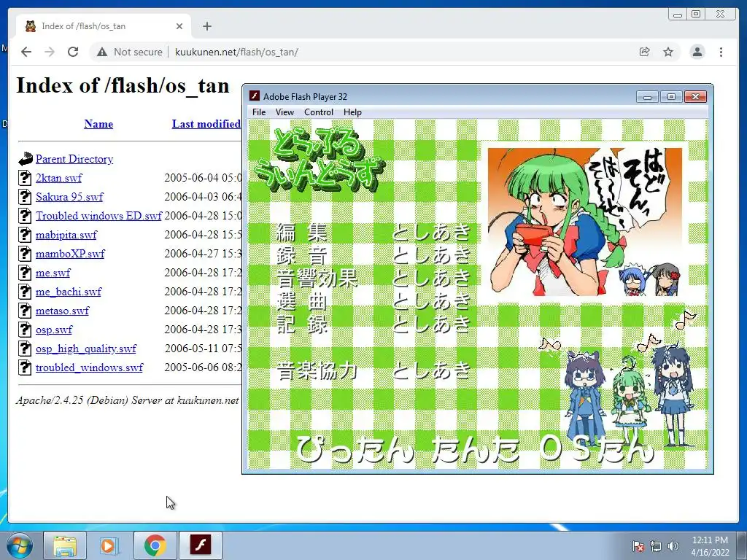Image resolution: width=747 pixels, height=560 pixels.
Task: Open the me.swf file link
Action: [53, 273]
